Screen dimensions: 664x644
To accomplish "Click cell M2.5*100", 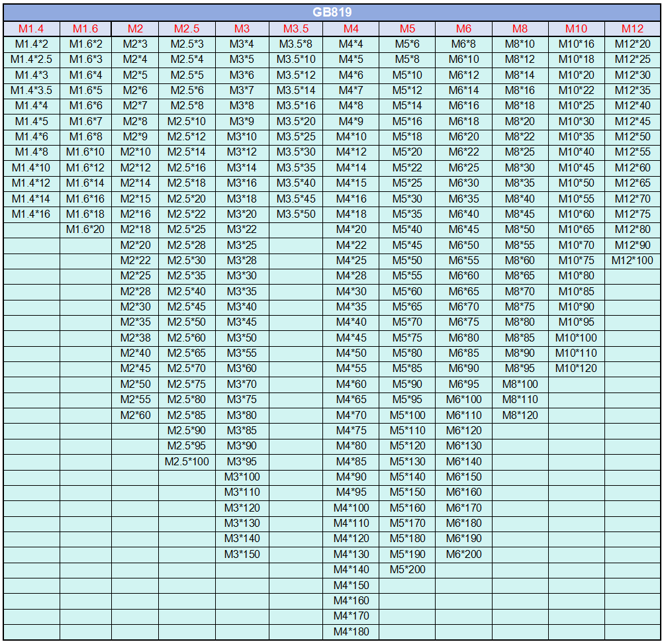I will pos(187,461).
